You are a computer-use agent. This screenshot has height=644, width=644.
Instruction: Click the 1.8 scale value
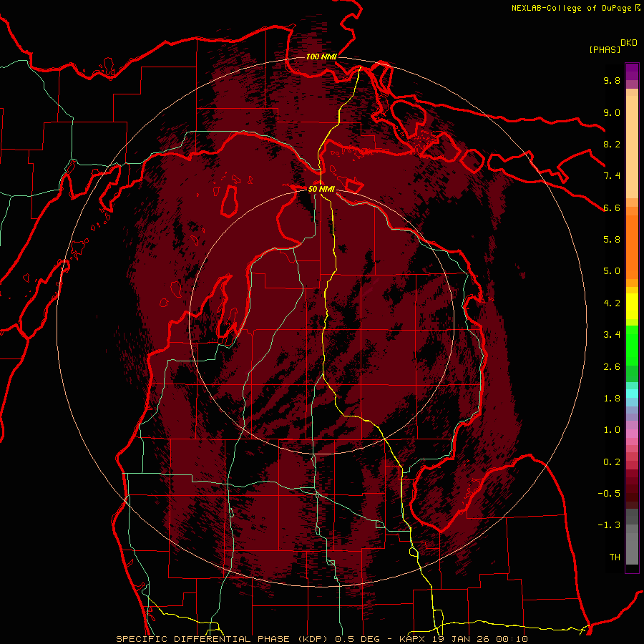tap(612, 399)
